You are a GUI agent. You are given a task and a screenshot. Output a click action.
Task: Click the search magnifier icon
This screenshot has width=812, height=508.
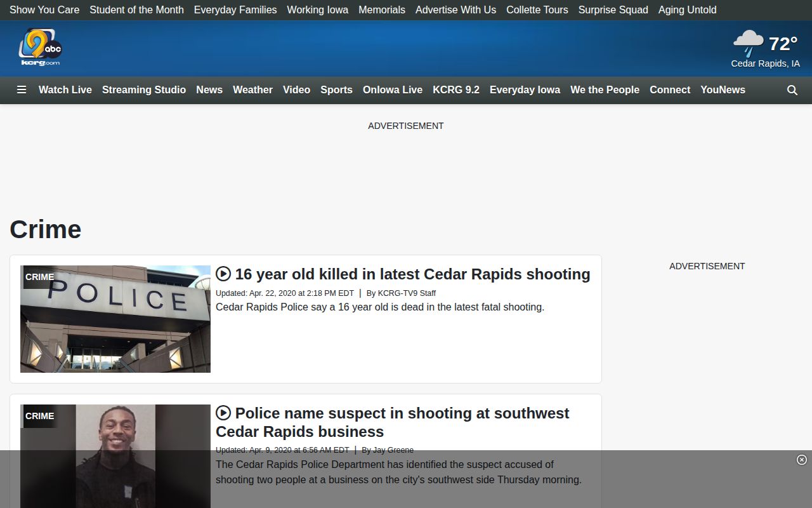(x=792, y=90)
